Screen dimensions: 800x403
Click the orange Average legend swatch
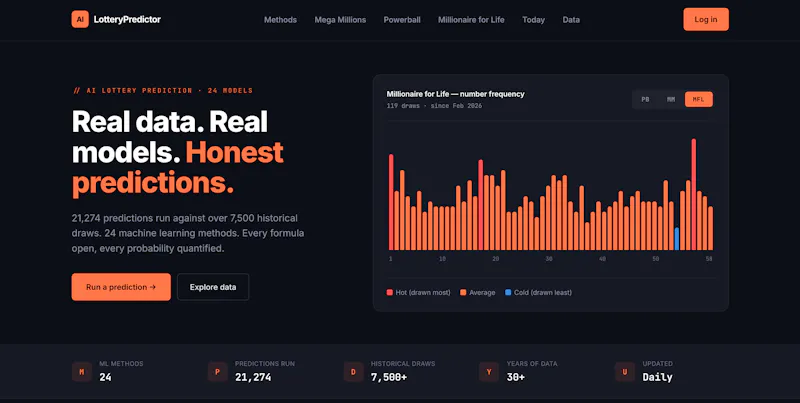pos(463,292)
